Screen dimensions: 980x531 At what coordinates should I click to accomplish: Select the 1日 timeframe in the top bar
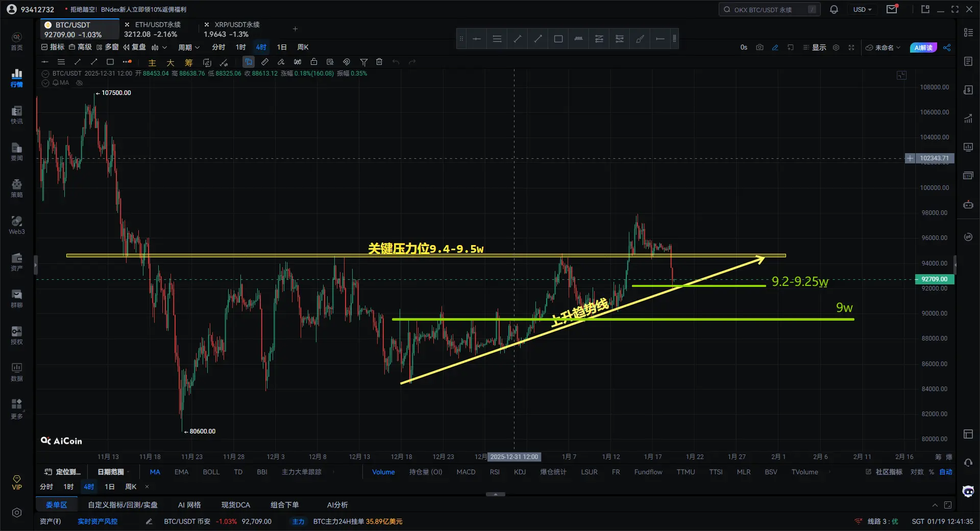tap(282, 47)
